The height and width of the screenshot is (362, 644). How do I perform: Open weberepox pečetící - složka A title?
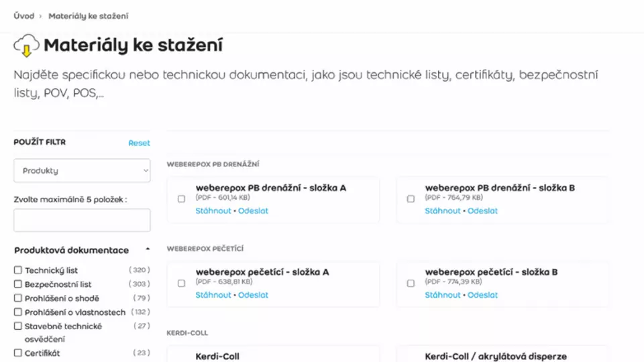[x=262, y=271]
